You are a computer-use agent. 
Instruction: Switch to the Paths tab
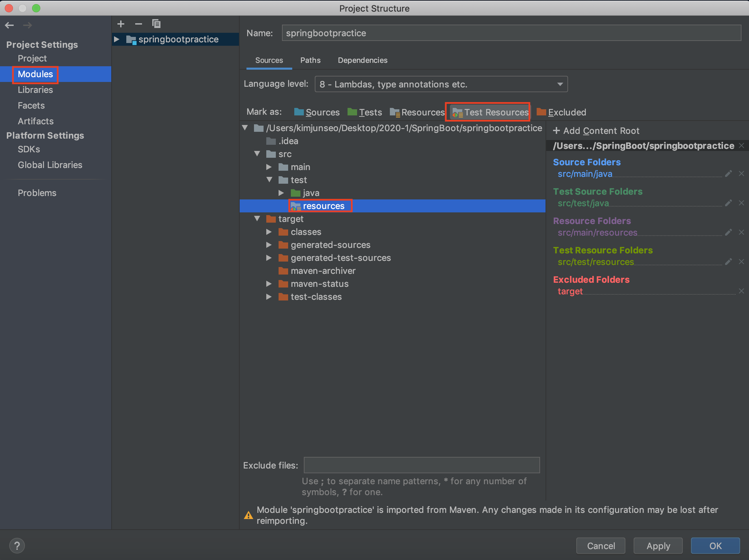(310, 60)
